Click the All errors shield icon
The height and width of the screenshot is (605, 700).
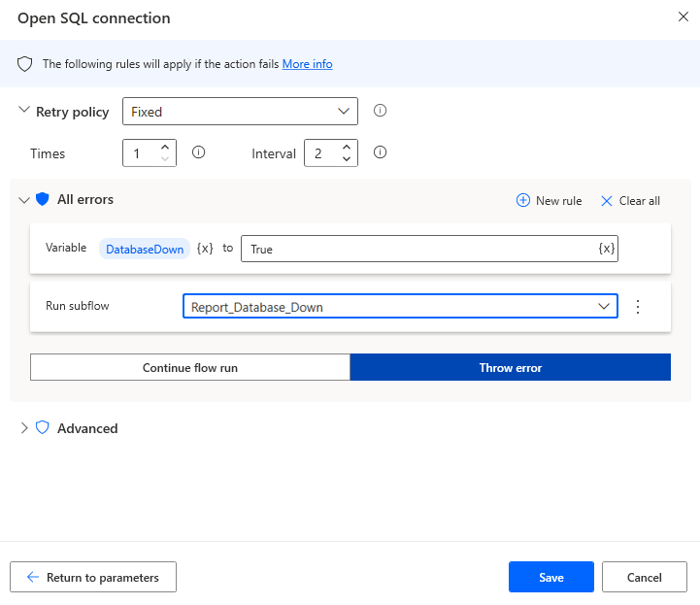tap(43, 199)
